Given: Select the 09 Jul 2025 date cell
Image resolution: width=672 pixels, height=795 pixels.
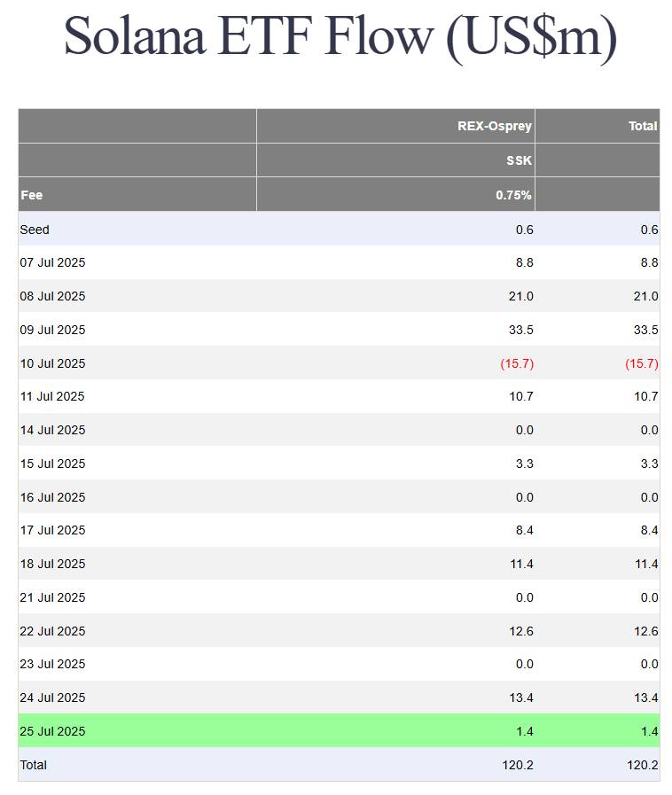Looking at the screenshot, I should (x=52, y=330).
